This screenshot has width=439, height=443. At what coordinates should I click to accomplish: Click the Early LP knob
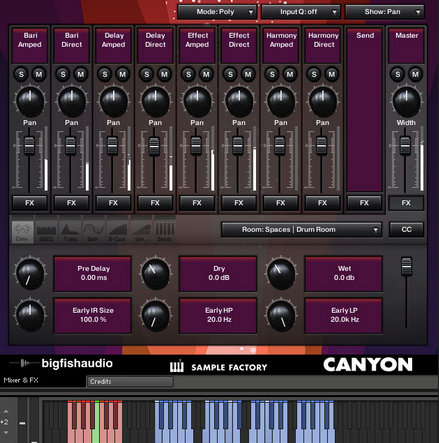coord(281,315)
